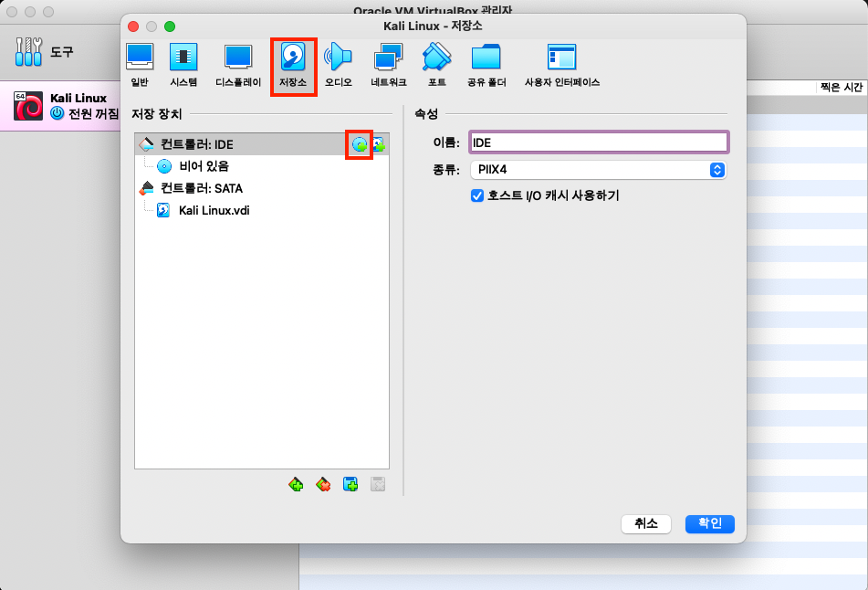Viewport: 868px width, 590px height.
Task: Click the remove controller icon below storage list
Action: click(x=323, y=485)
